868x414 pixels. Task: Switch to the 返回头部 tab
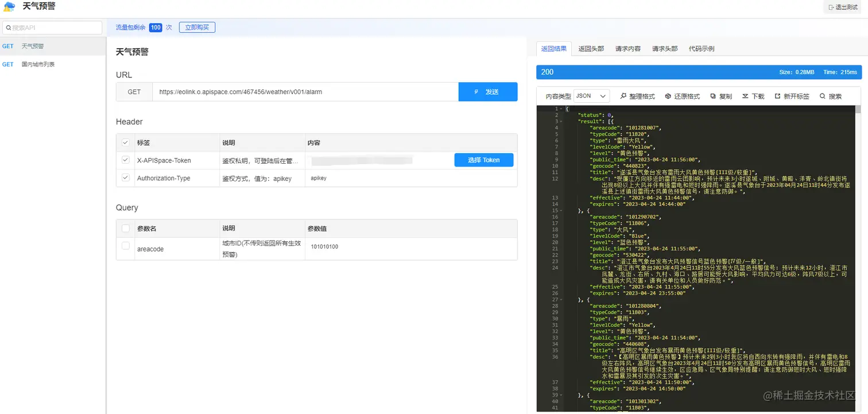coord(591,49)
